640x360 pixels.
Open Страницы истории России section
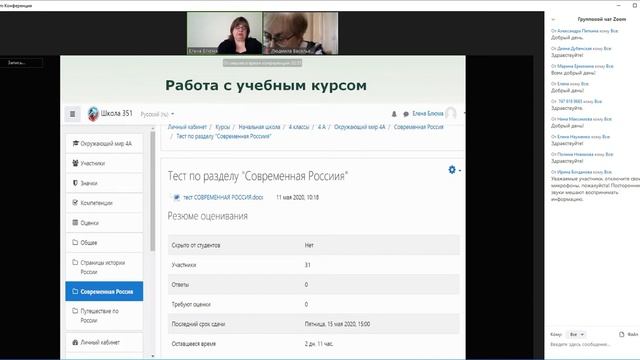pos(104,267)
